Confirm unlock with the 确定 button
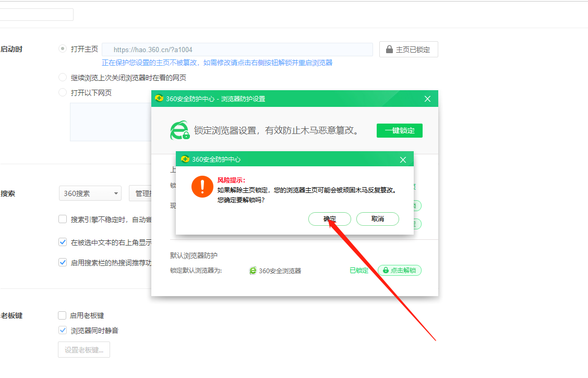The height and width of the screenshot is (378, 588). 329,219
